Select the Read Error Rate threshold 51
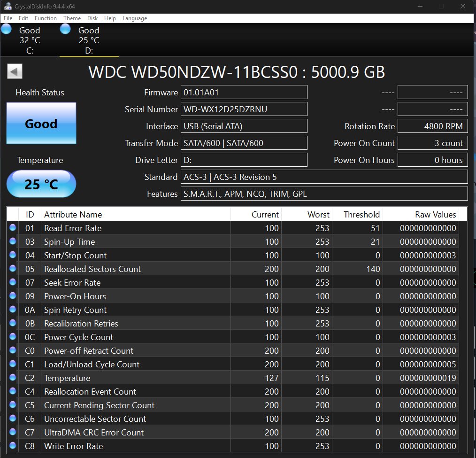The width and height of the screenshot is (476, 458). tap(375, 228)
